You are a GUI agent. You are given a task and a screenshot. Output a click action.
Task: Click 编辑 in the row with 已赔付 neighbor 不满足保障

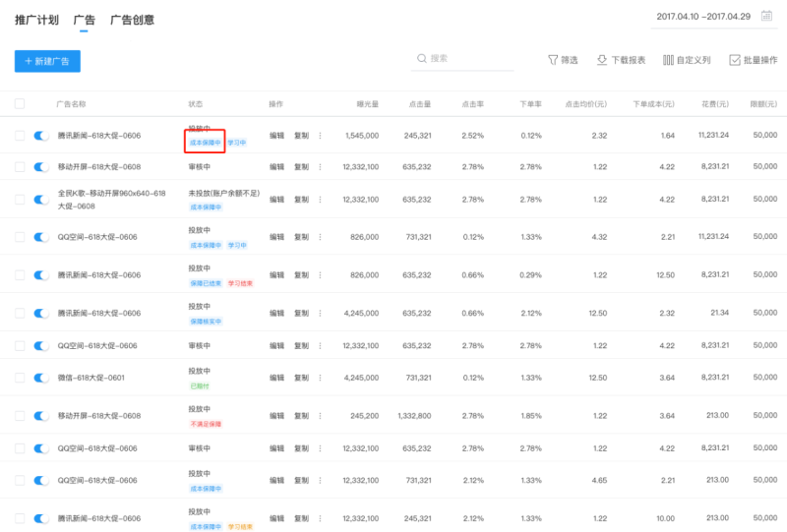tap(276, 416)
